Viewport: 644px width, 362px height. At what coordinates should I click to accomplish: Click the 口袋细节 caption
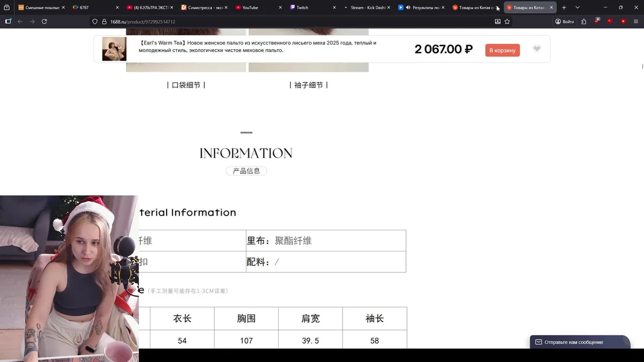point(186,85)
